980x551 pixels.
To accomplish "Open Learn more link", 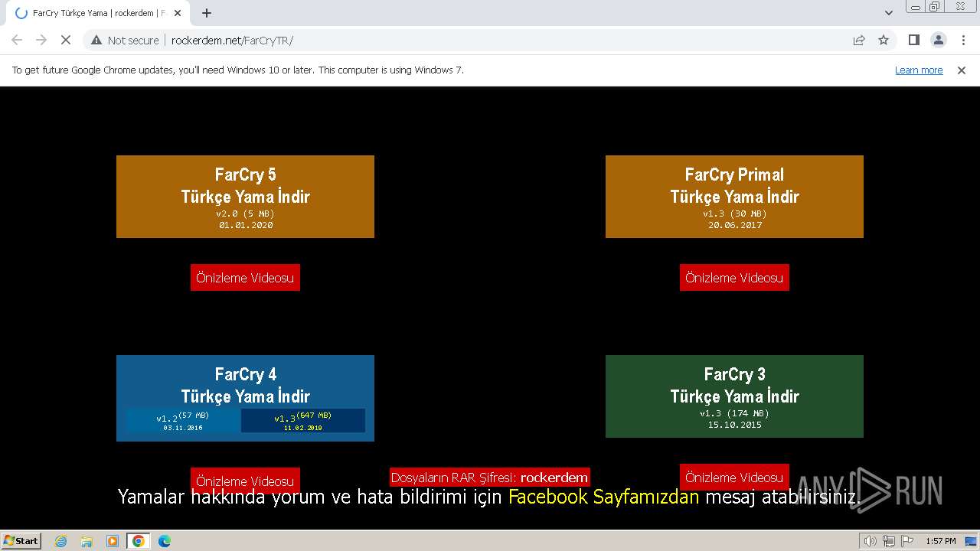I will (919, 70).
